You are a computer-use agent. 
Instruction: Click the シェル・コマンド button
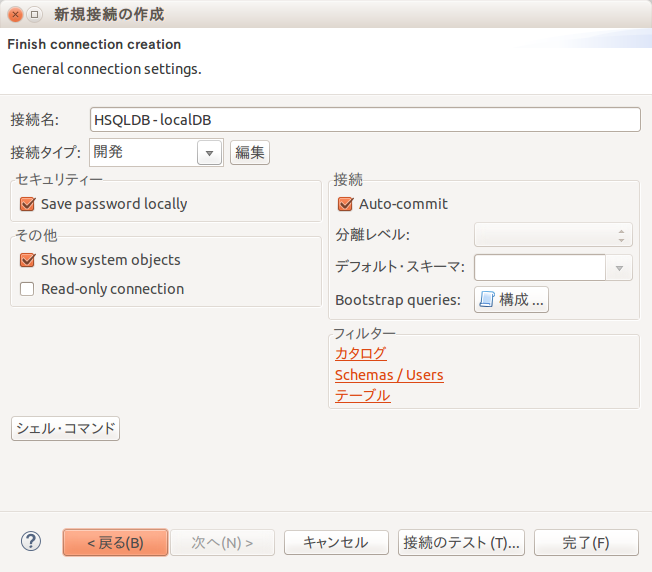click(x=66, y=429)
